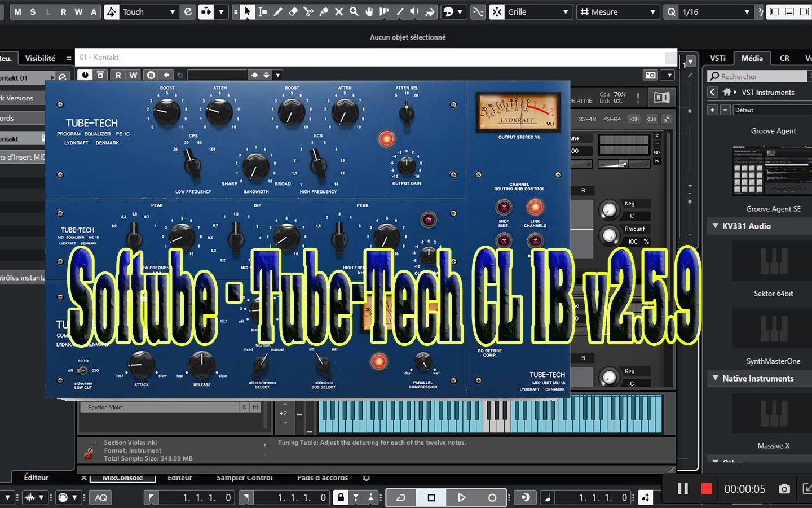The width and height of the screenshot is (812, 508).
Task: Select the Draw pencil tool
Action: (278, 12)
